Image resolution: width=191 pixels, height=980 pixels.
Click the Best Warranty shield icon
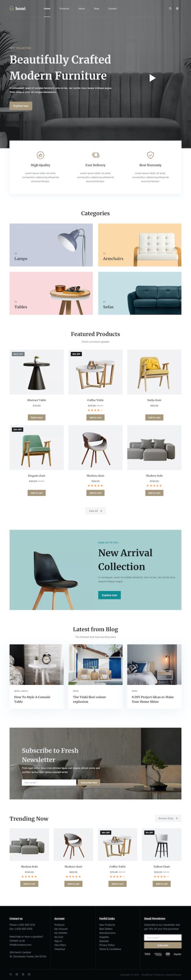pos(150,155)
